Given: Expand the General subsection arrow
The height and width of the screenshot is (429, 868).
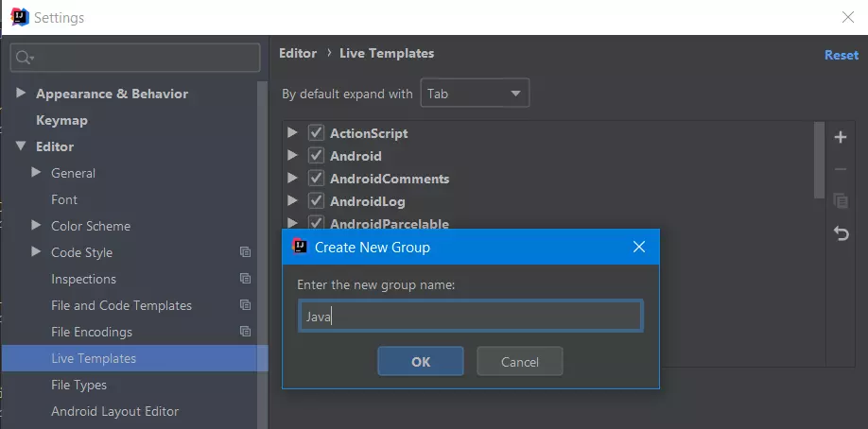Looking at the screenshot, I should pyautogui.click(x=36, y=172).
